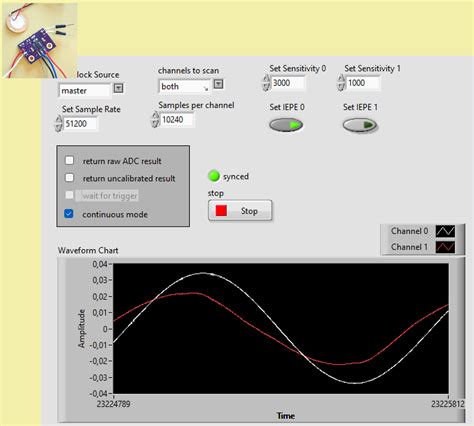Click the -0,04 amplitude axis minimum
474x426 pixels.
tap(98, 394)
